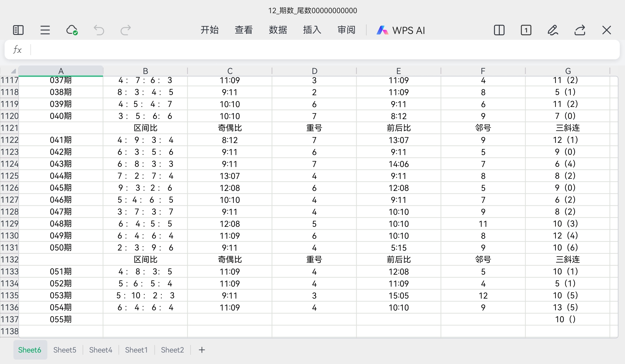Switch to the Sheet5 tab

(65, 350)
